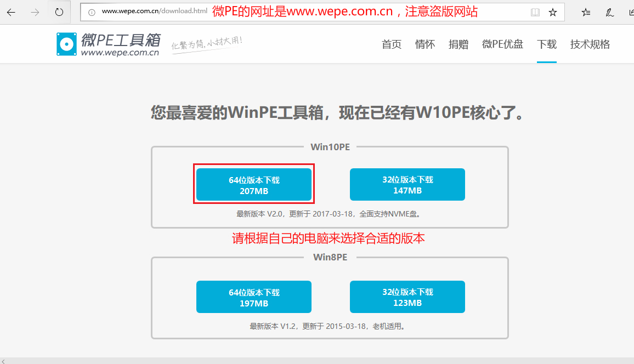
Task: Start a Web Note with the pen icon
Action: (x=609, y=12)
